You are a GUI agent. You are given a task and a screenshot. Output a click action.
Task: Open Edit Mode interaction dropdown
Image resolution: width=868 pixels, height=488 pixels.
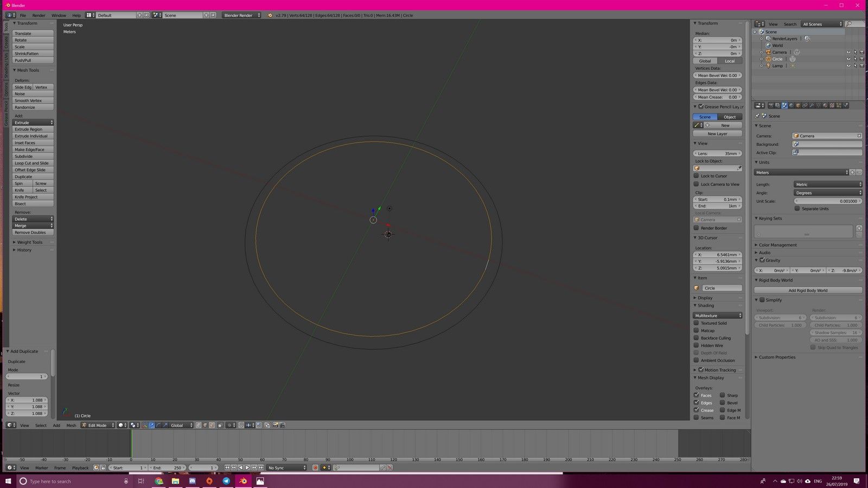(x=98, y=425)
